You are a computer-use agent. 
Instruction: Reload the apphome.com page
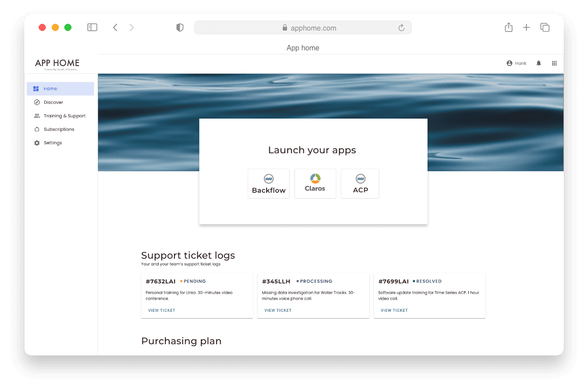(x=401, y=28)
